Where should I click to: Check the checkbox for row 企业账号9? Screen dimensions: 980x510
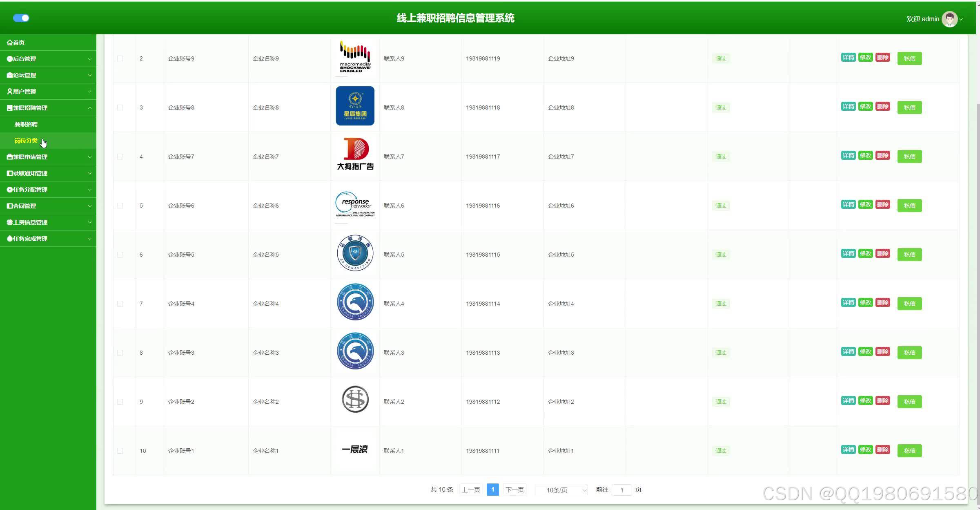pos(120,58)
